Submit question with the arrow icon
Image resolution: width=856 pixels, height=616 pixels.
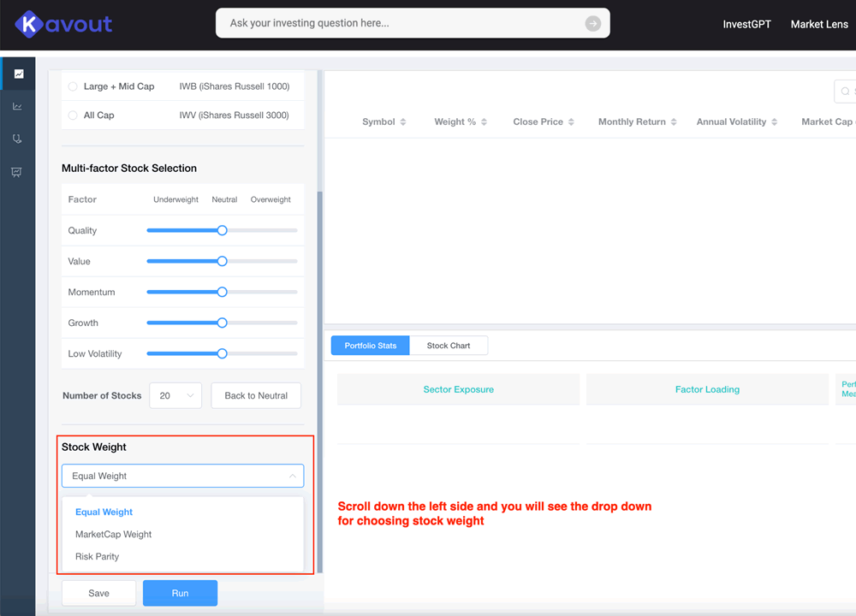(592, 24)
